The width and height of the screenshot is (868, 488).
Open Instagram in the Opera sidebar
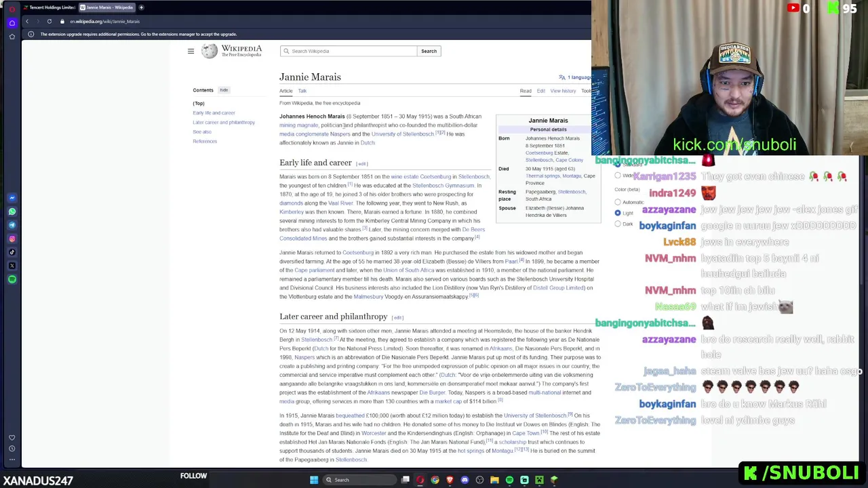12,239
